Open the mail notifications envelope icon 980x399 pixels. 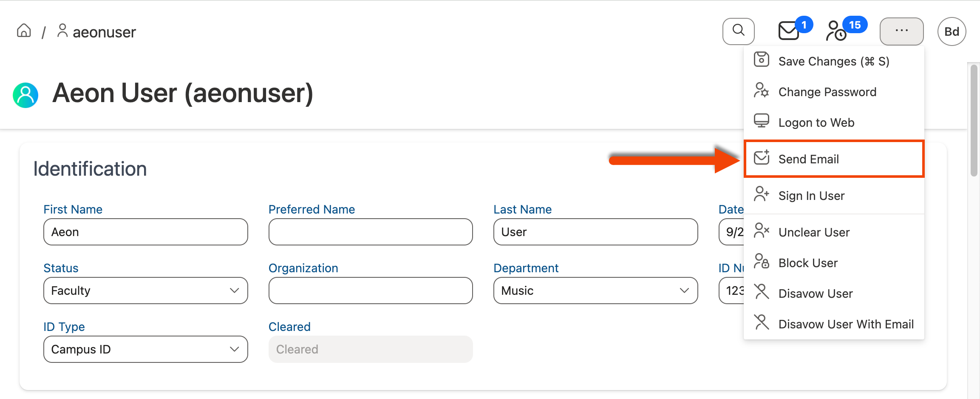pos(789,31)
